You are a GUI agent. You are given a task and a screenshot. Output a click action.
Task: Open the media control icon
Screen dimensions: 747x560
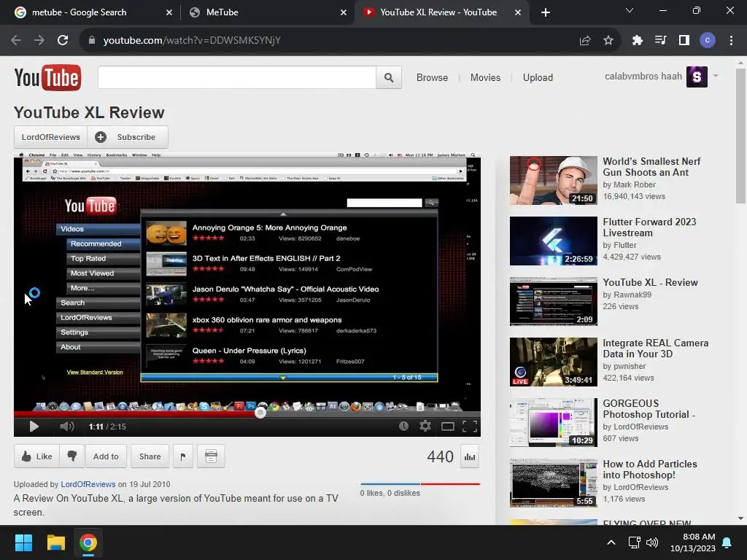661,41
